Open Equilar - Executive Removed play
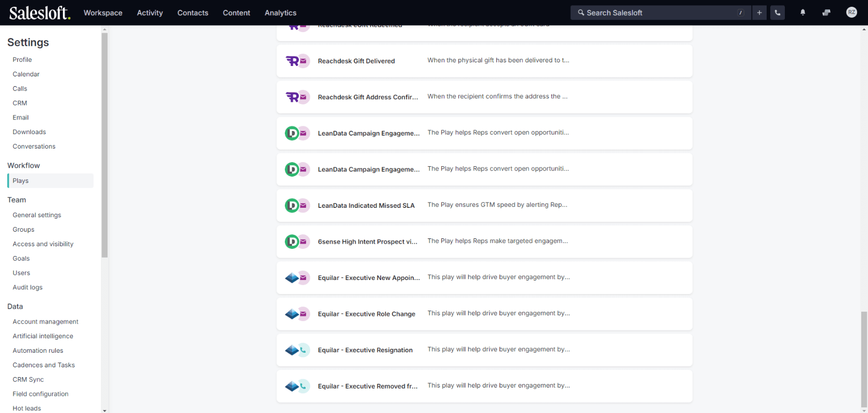Image resolution: width=868 pixels, height=413 pixels. 484,386
